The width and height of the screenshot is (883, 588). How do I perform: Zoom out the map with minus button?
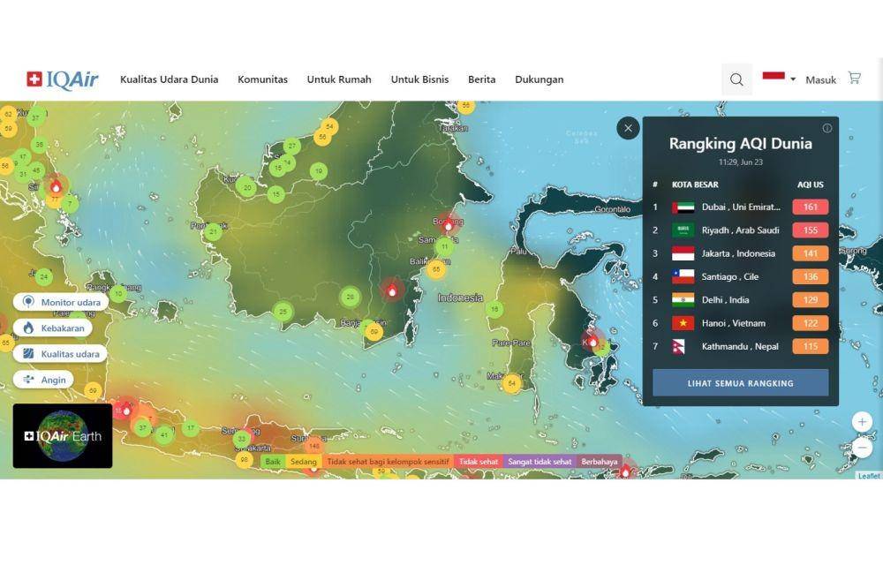click(x=862, y=448)
